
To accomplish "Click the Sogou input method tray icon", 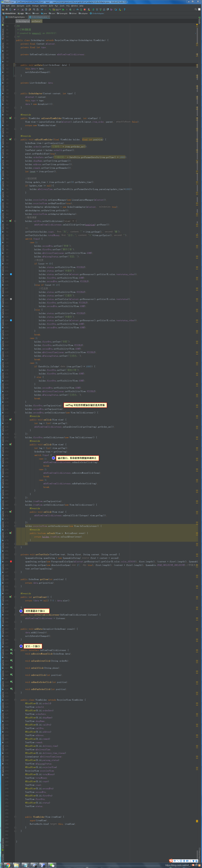I will click(x=171, y=861).
